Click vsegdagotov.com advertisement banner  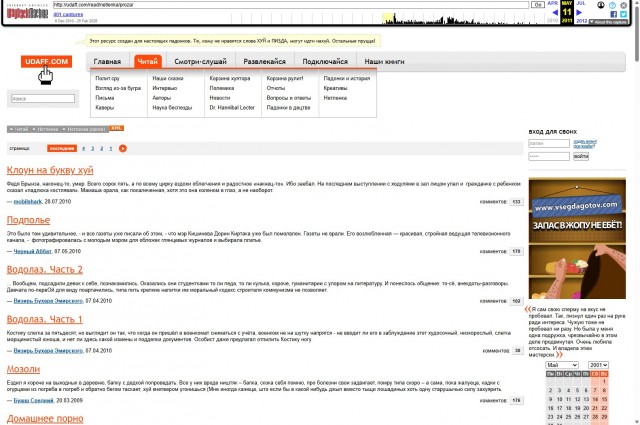(x=577, y=238)
